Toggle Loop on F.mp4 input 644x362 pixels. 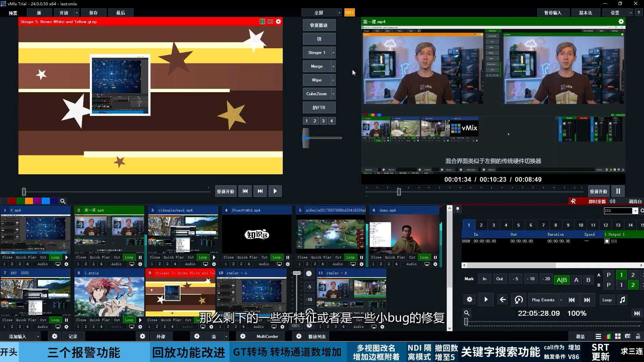coord(55,257)
